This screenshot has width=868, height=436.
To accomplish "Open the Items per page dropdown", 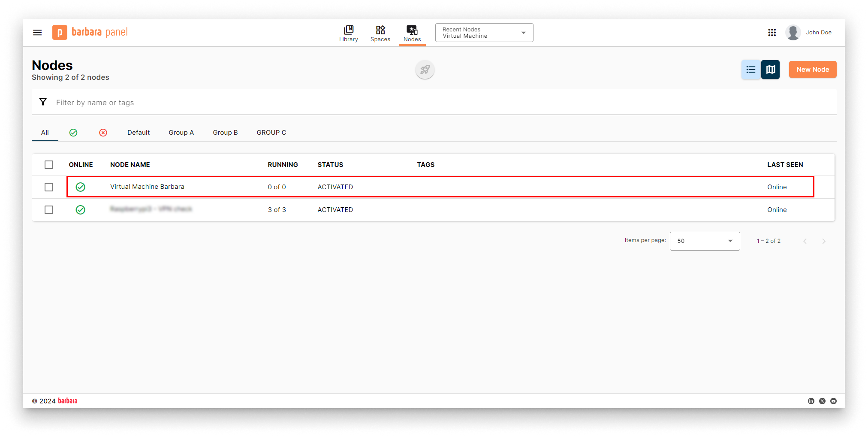I will [705, 241].
